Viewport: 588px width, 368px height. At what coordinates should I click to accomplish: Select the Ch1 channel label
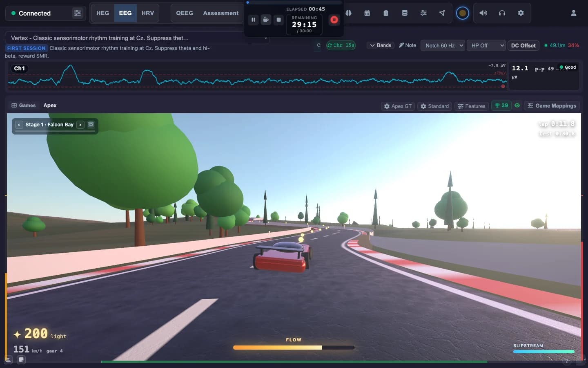pyautogui.click(x=20, y=68)
